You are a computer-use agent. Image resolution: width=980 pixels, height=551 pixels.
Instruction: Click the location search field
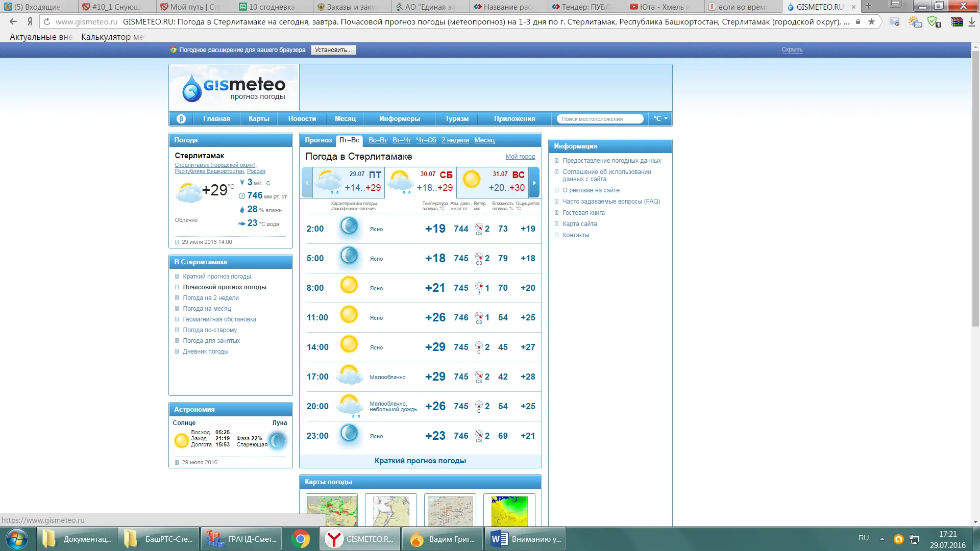pos(599,119)
